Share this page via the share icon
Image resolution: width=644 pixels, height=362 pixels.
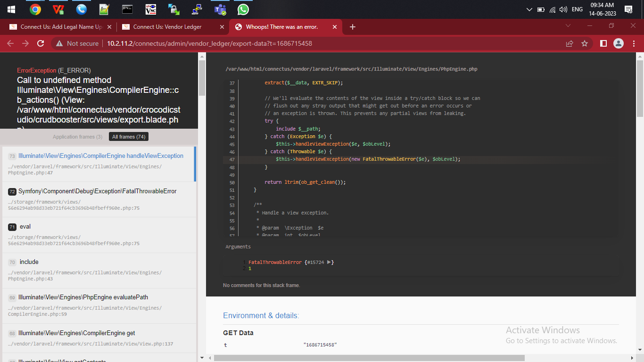570,43
